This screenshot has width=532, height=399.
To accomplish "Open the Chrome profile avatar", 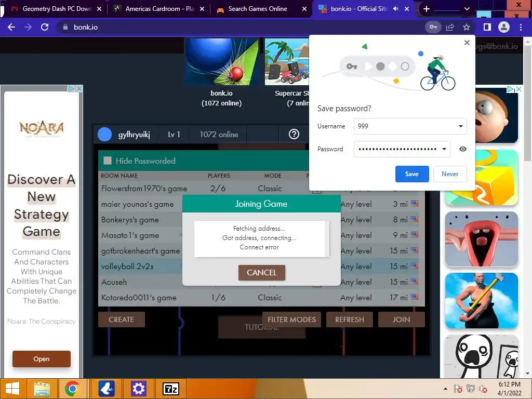I will [x=504, y=27].
